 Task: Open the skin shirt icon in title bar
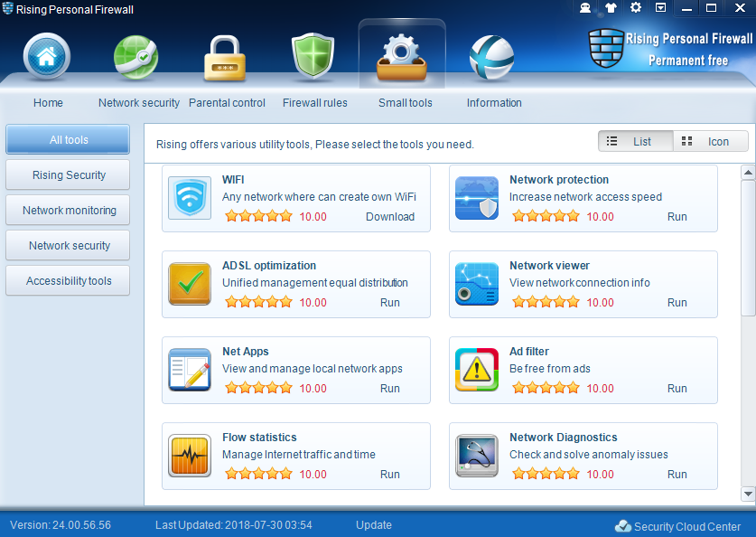pyautogui.click(x=611, y=8)
